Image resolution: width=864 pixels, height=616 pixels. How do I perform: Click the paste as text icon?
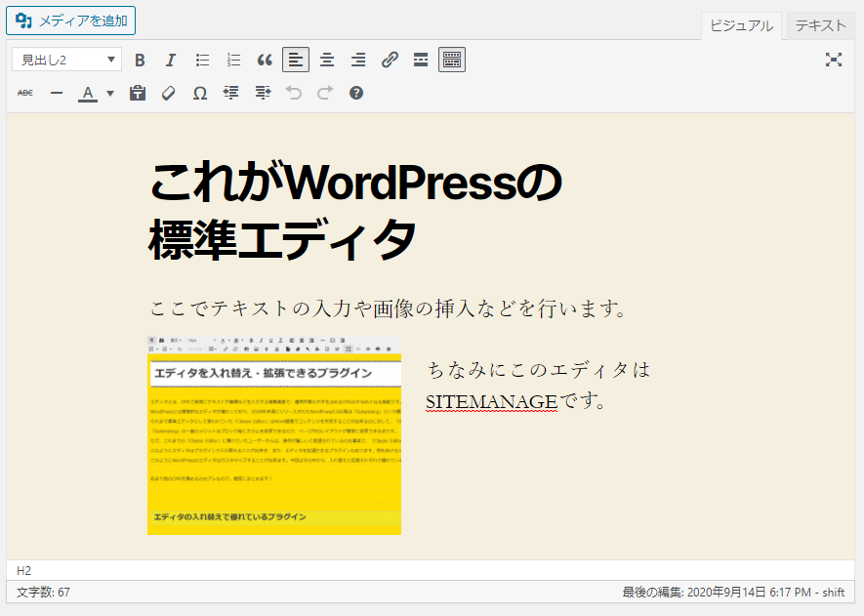click(x=138, y=93)
